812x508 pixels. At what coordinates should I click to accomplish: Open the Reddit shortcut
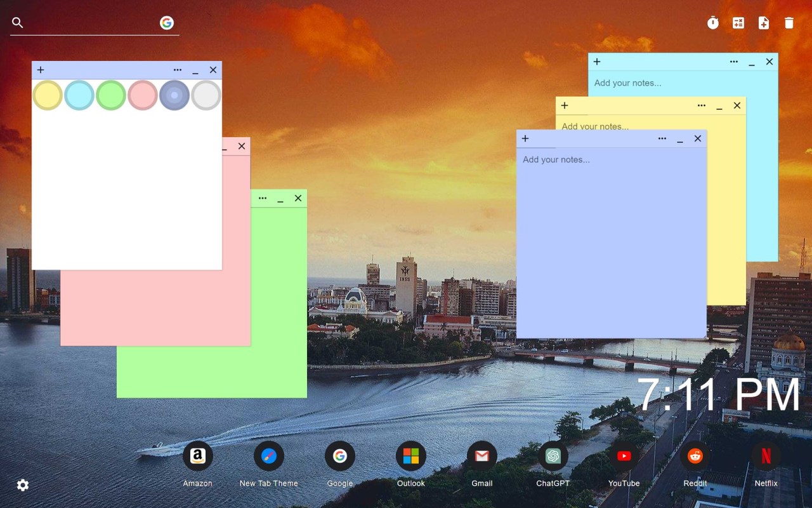(x=695, y=456)
